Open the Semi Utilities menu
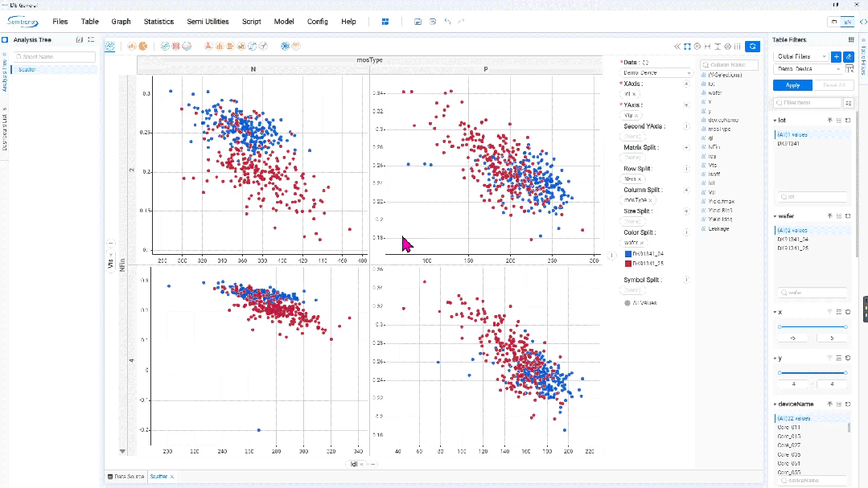Viewport: 868px width, 488px height. 208,22
